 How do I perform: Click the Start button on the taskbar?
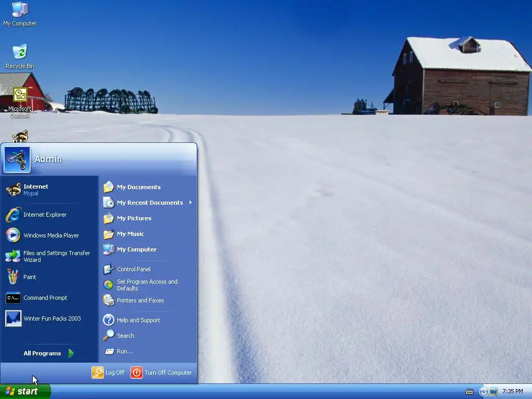25,391
